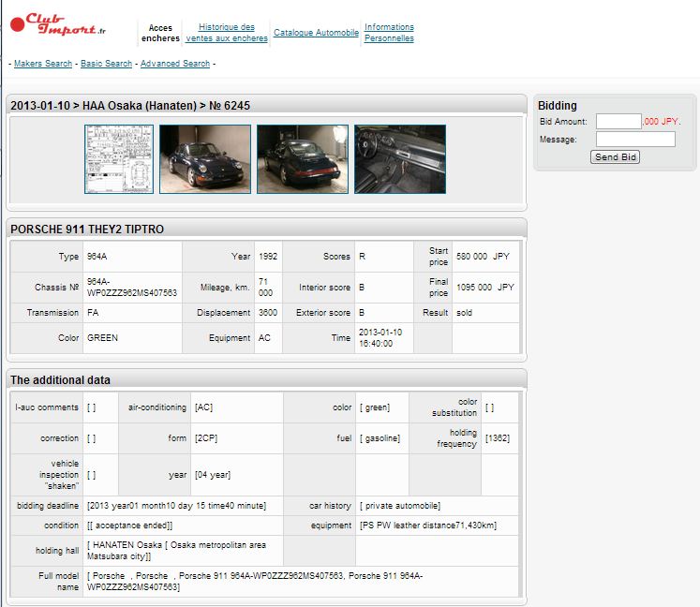Focus the Bid Amount input field
Viewport: 700px width, 607px height.
618,121
